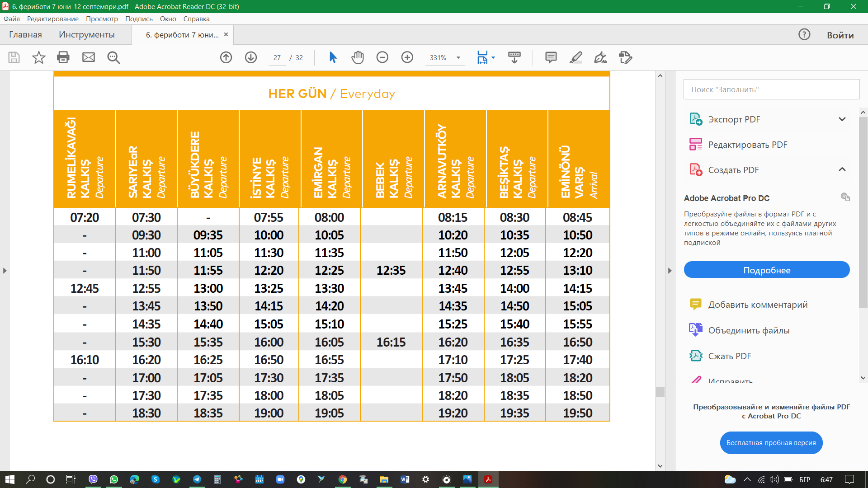Screen dimensions: 868x488
Task: Click the Поиск Заполнить search field
Action: tap(771, 89)
